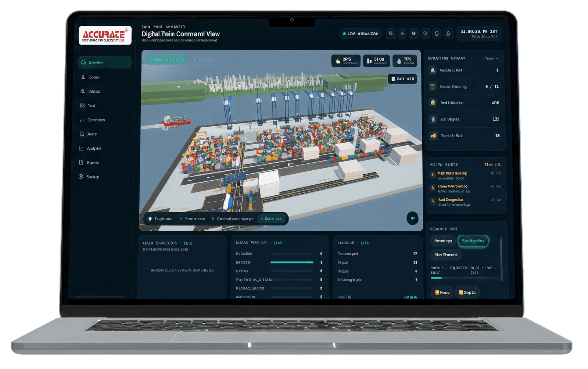Screen dimensions: 588x369
Task: Click the sixth header toolbar icon
Action: pos(448,33)
